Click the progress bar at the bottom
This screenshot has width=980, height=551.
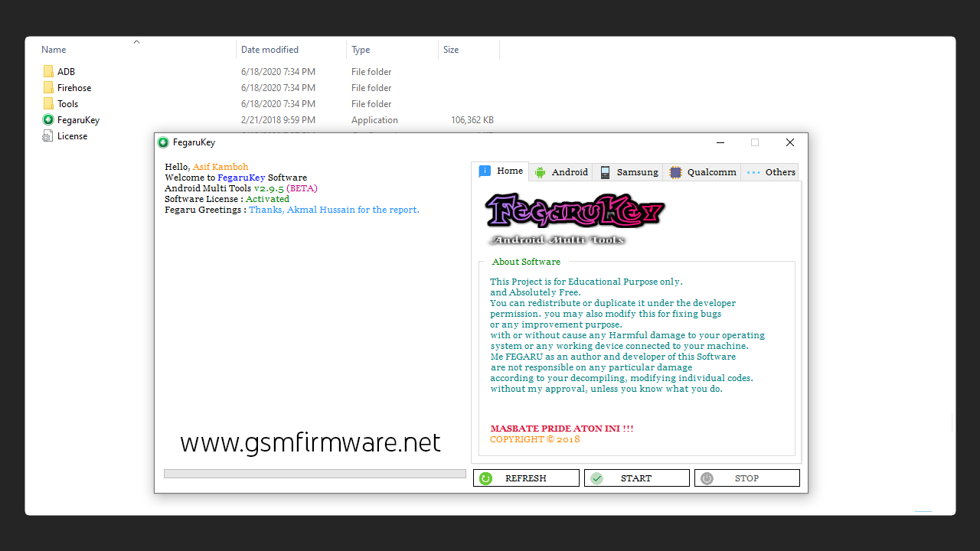[x=315, y=473]
